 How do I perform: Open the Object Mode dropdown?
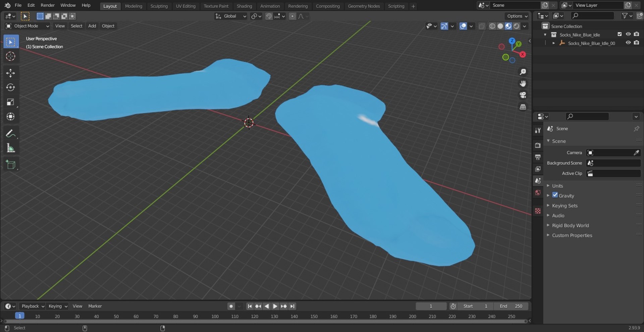tap(27, 26)
